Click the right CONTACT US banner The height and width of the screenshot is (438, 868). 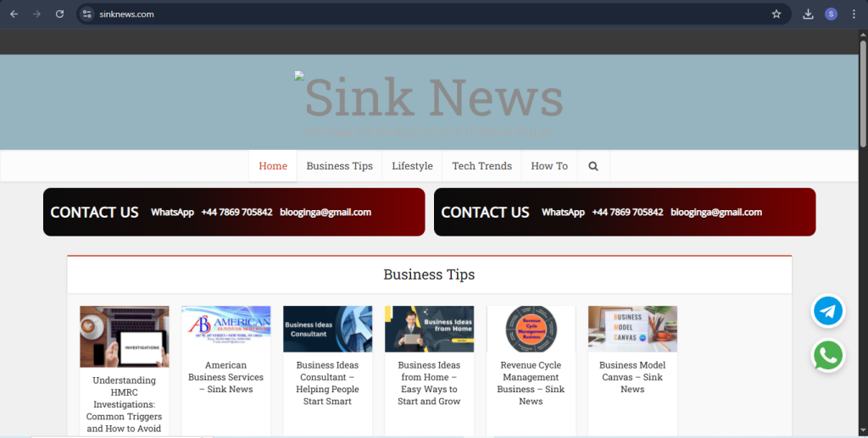point(625,212)
